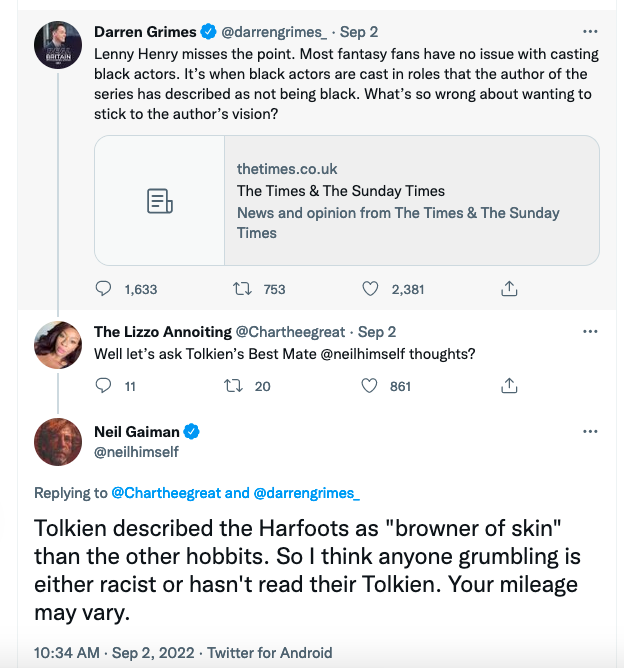
Task: Share The Lizzo Annoiting's tweet
Action: click(508, 385)
